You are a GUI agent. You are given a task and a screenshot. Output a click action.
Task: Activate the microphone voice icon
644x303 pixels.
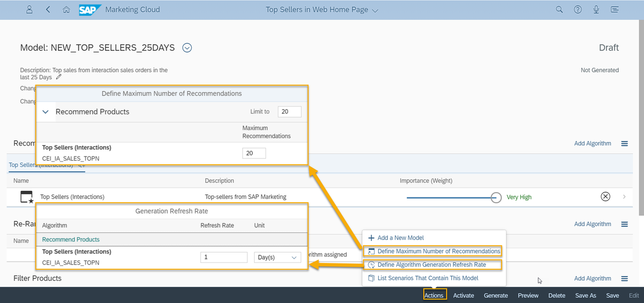click(x=596, y=9)
